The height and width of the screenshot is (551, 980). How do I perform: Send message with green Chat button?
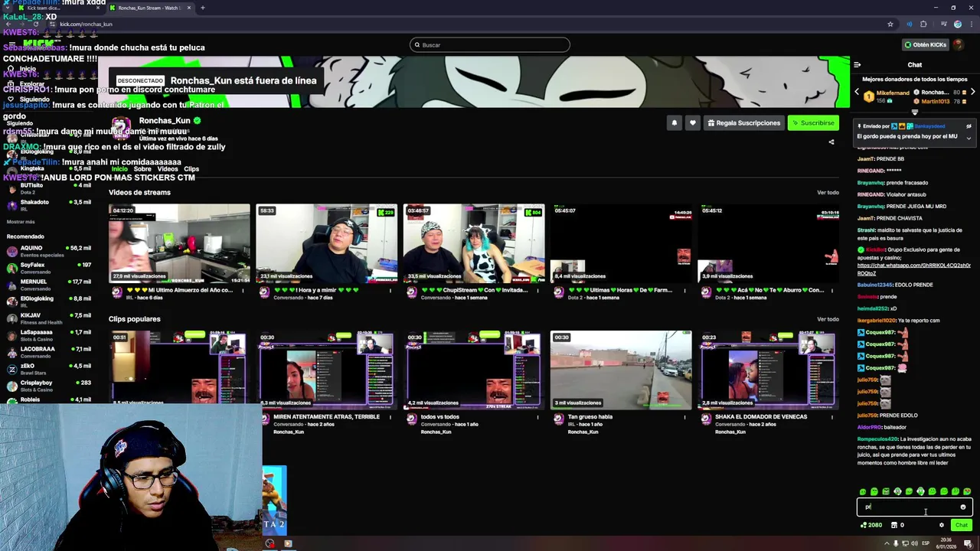tap(961, 525)
